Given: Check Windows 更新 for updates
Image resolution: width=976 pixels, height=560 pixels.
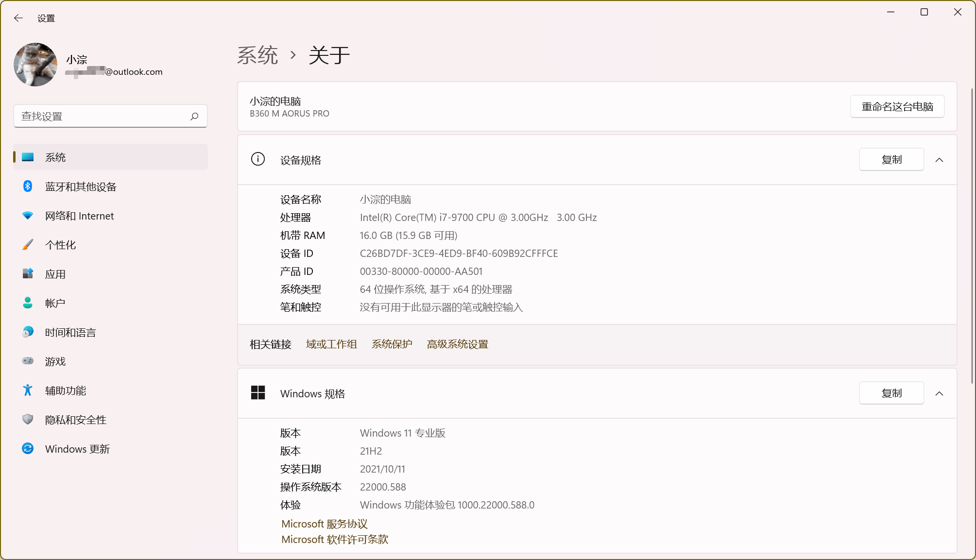Looking at the screenshot, I should [x=77, y=449].
